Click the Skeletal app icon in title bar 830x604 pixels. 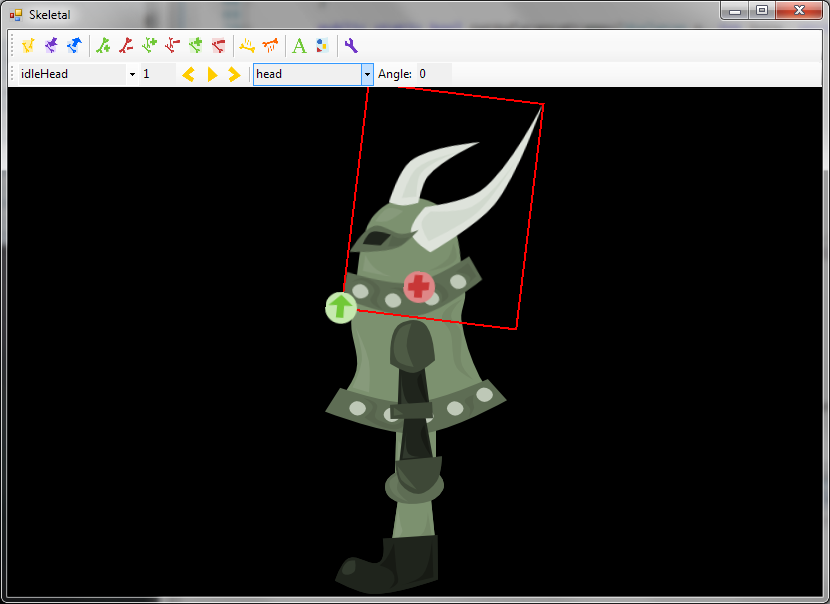[15, 15]
